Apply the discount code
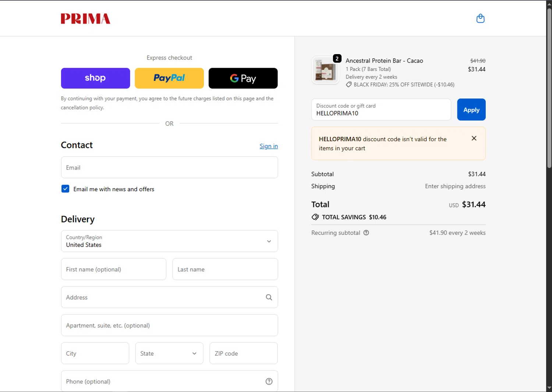This screenshot has width=552, height=392. click(471, 110)
